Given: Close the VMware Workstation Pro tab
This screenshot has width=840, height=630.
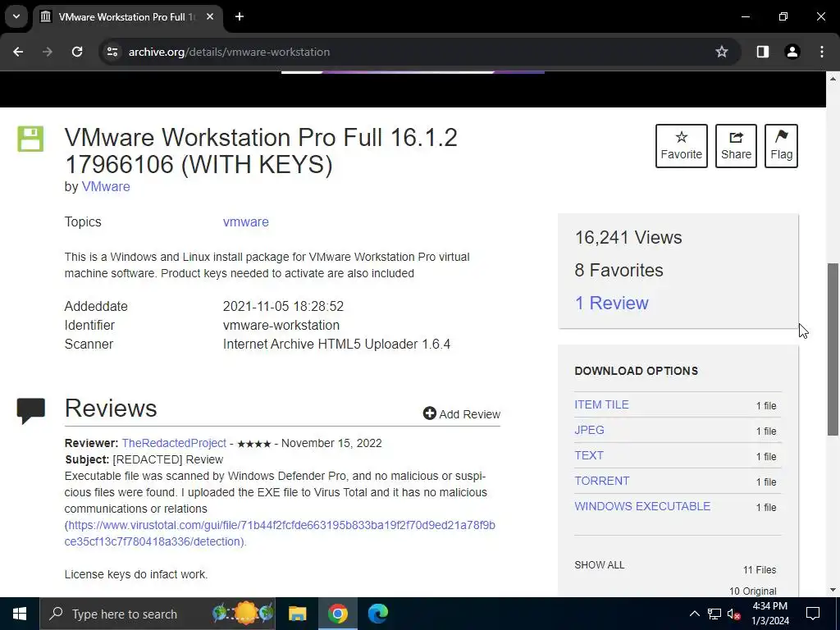Looking at the screenshot, I should coord(210,16).
